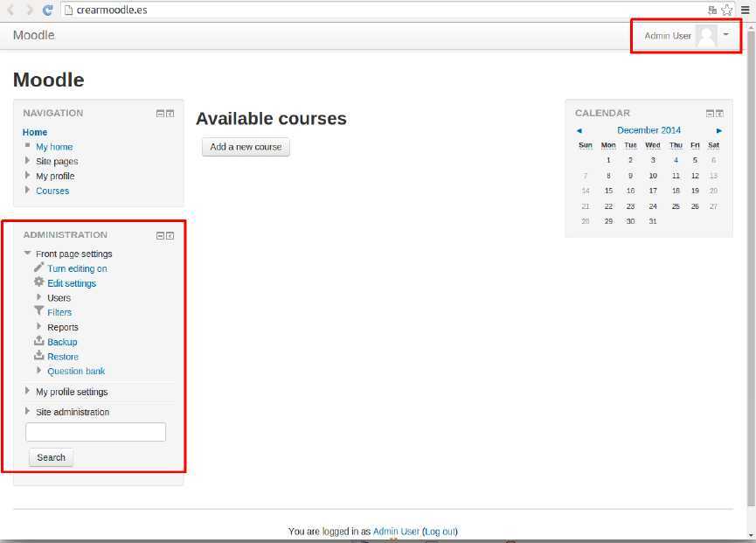Click the Turn editing on link
Viewport: 756px width, 543px height.
click(77, 268)
